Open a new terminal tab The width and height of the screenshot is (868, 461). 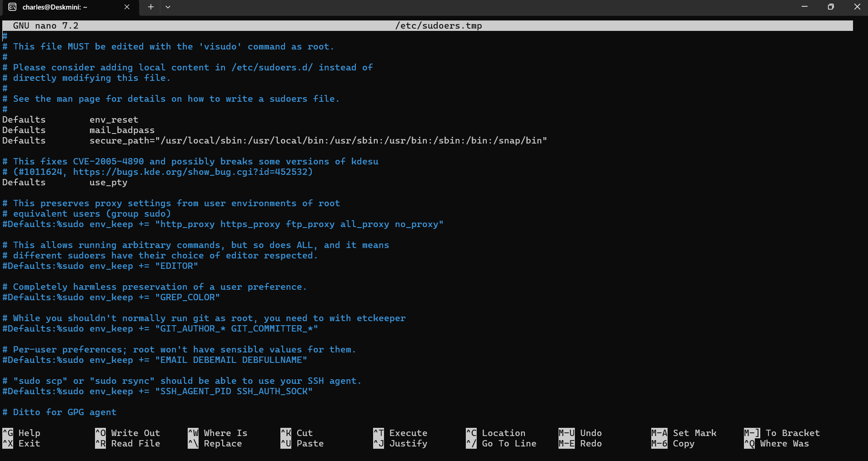pos(151,7)
